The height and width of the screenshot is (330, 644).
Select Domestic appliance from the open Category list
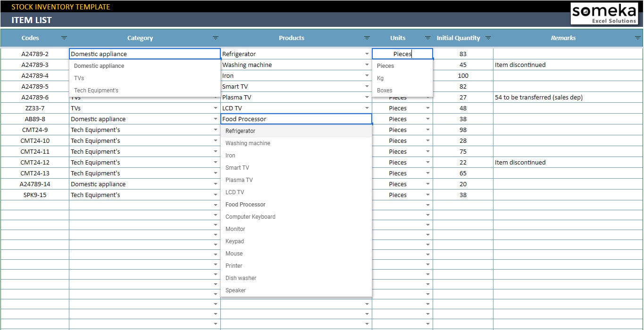pyautogui.click(x=100, y=66)
